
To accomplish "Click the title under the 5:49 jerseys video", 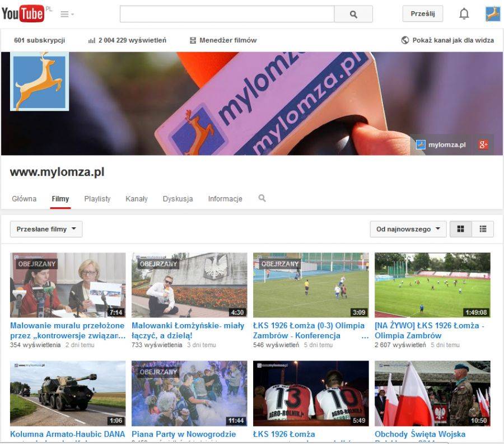I will [x=284, y=434].
